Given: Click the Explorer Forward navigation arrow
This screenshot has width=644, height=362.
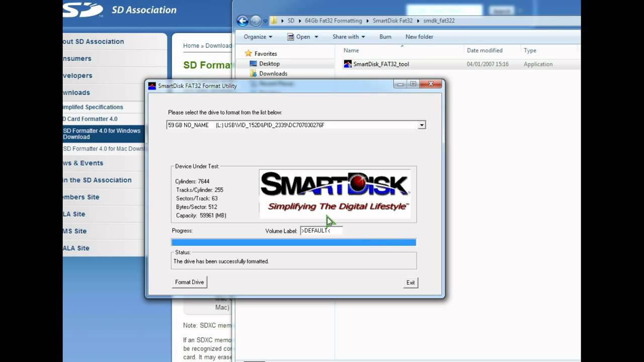Looking at the screenshot, I should click(256, 21).
